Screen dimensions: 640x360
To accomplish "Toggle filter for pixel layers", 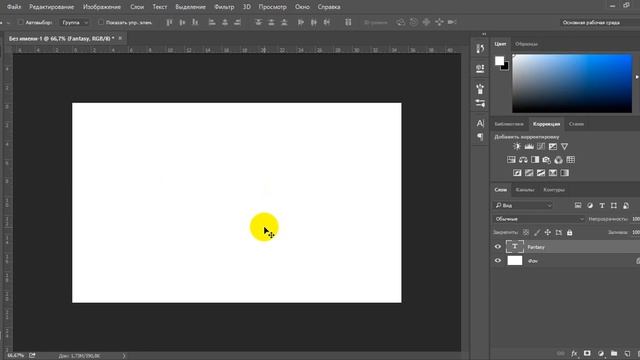I will click(x=578, y=205).
